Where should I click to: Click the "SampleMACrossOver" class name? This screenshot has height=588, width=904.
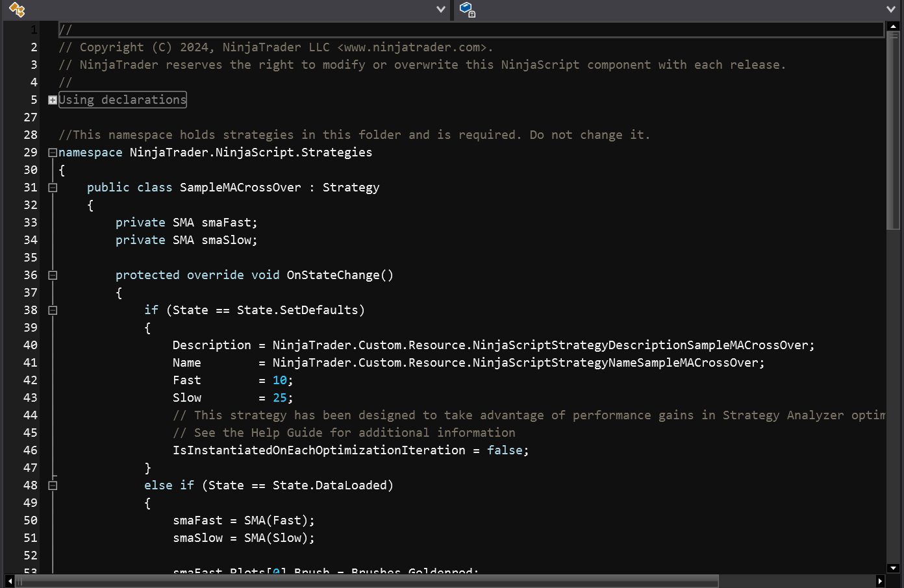[x=240, y=188]
